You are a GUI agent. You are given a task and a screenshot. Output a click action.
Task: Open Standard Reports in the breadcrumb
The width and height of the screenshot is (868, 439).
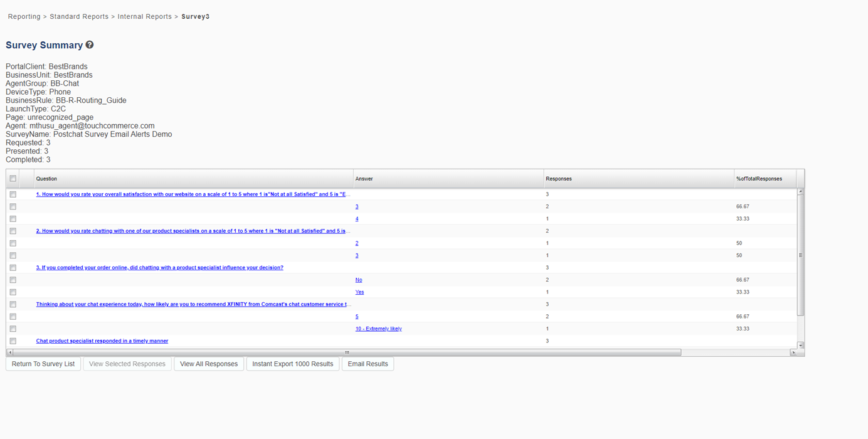point(78,17)
